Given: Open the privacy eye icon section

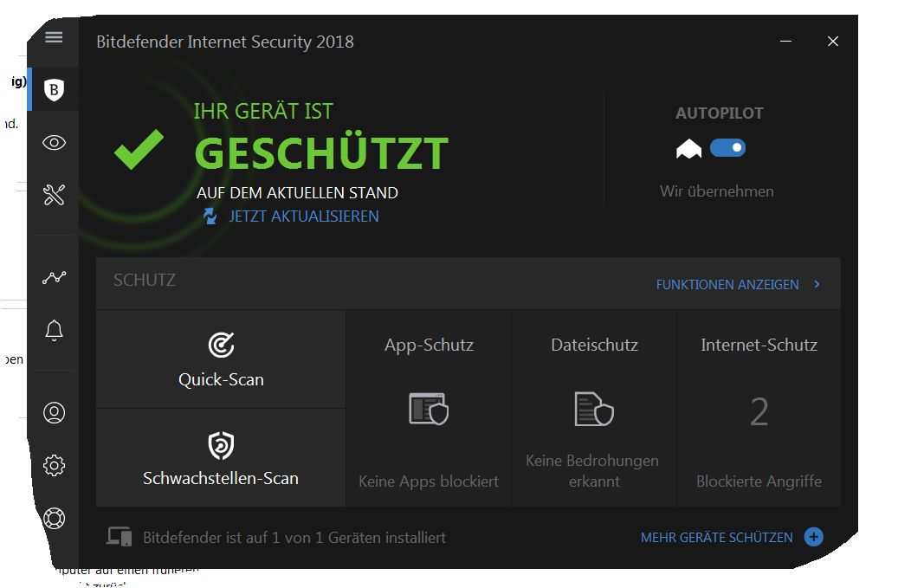Looking at the screenshot, I should (54, 143).
